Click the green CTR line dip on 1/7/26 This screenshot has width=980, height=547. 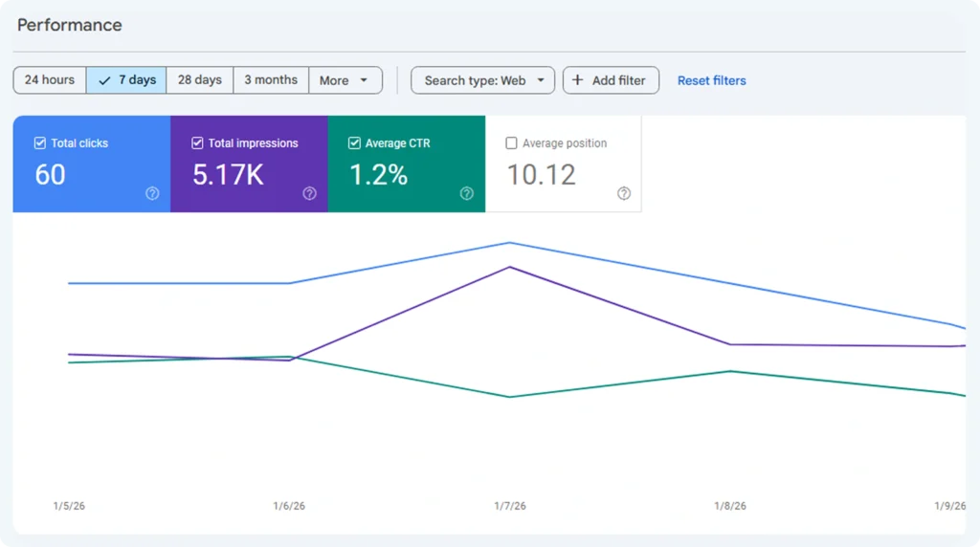[x=510, y=397]
